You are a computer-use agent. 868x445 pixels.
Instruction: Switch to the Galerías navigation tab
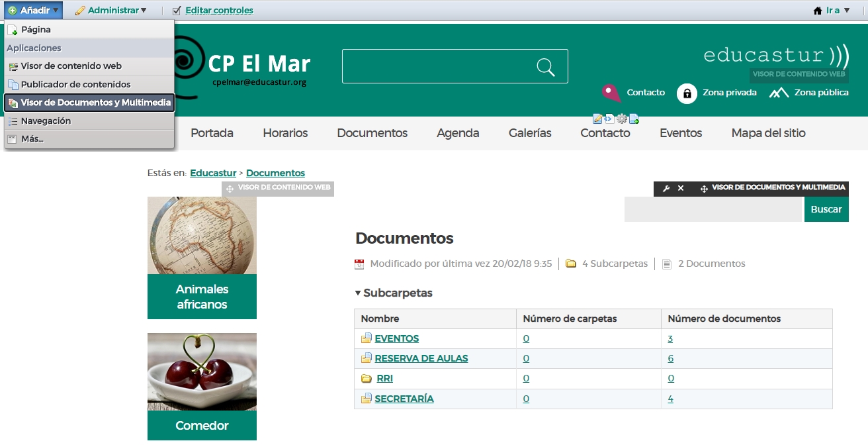click(529, 133)
